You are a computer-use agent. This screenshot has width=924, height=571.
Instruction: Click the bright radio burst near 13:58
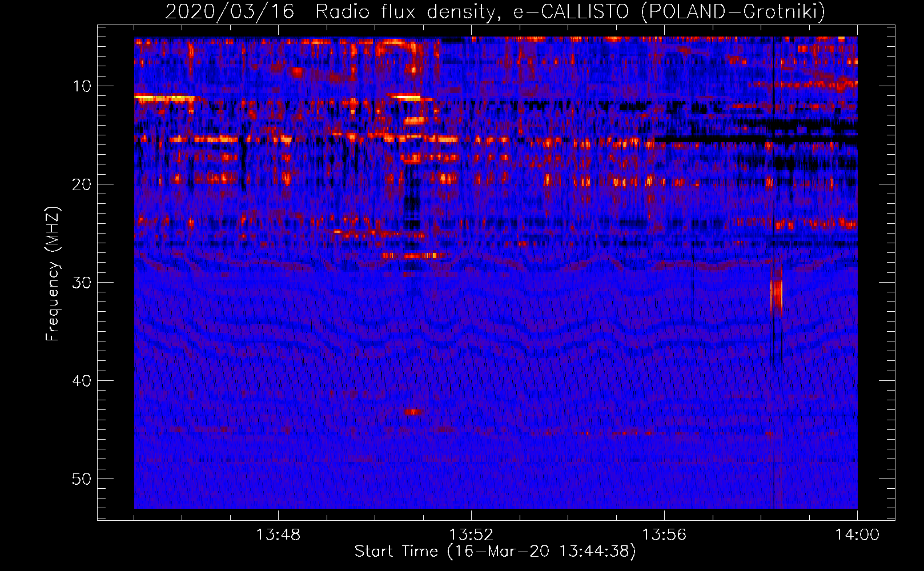pyautogui.click(x=776, y=295)
